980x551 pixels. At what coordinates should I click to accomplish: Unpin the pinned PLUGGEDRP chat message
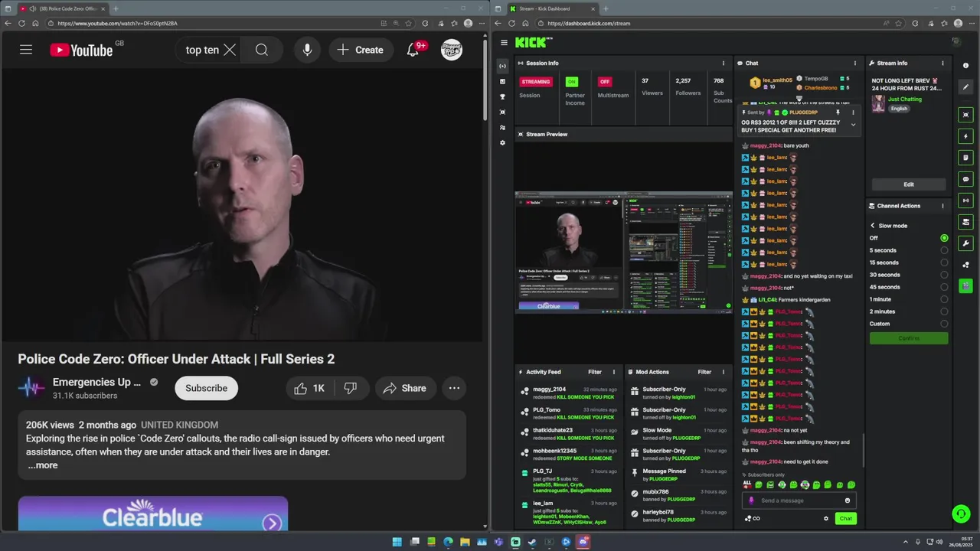tap(838, 112)
